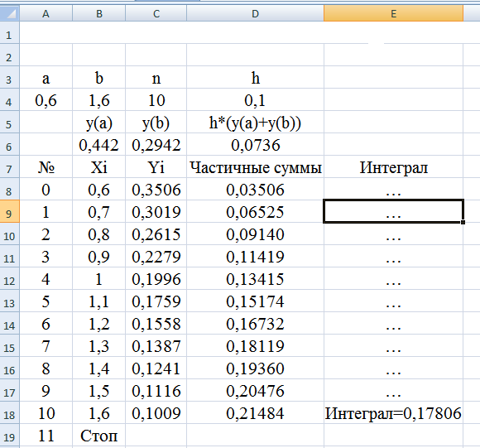Screen dimensions: 480x448
Task: Click partial sum 0,11419
Action: tap(255, 257)
